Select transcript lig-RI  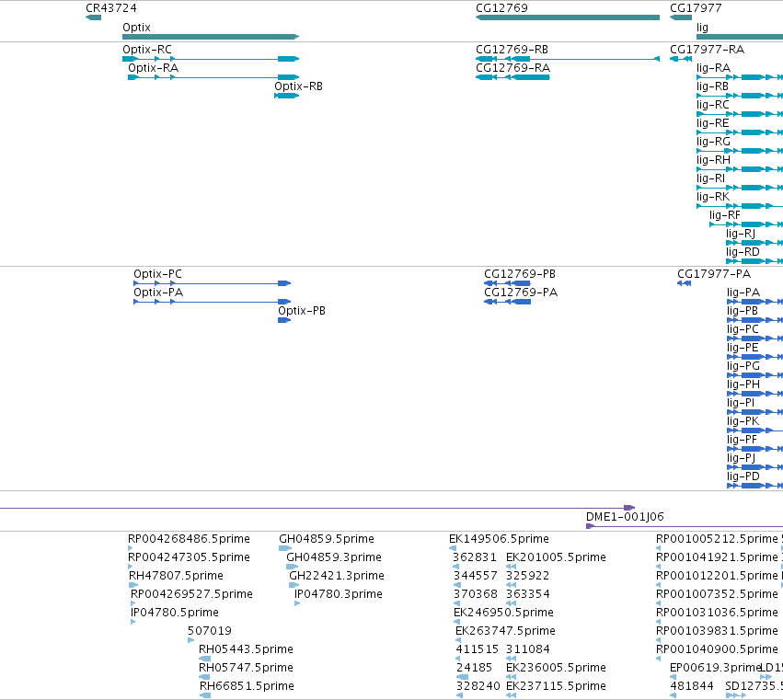(740, 188)
